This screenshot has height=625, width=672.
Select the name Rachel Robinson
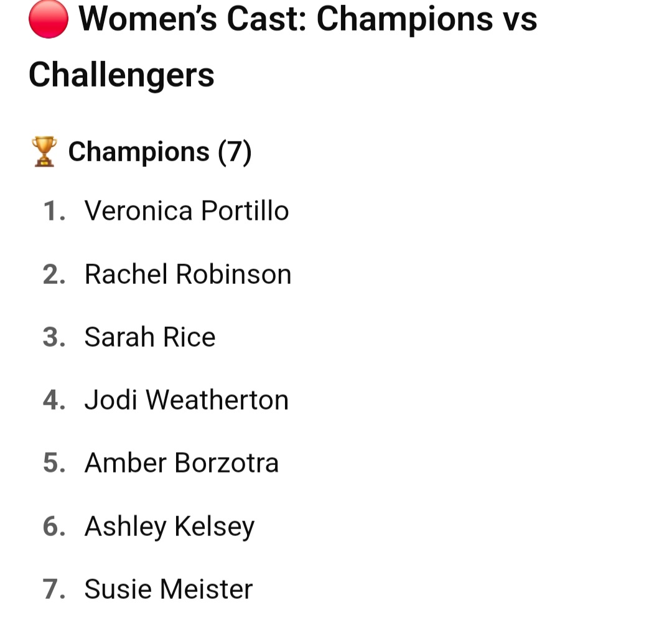[188, 274]
